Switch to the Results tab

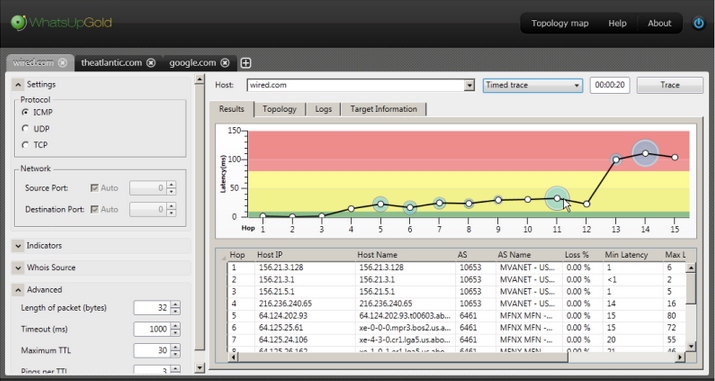pos(232,109)
